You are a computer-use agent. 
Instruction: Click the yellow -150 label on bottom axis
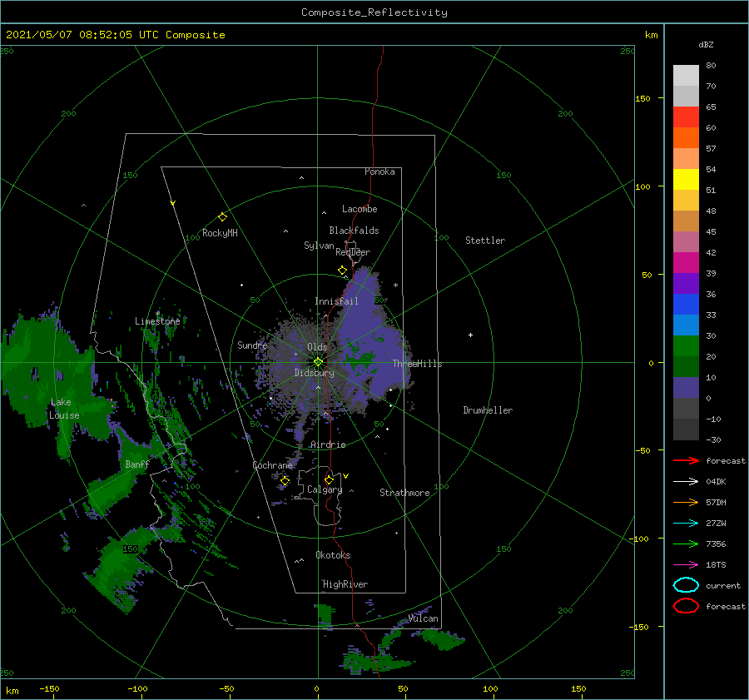pyautogui.click(x=49, y=688)
